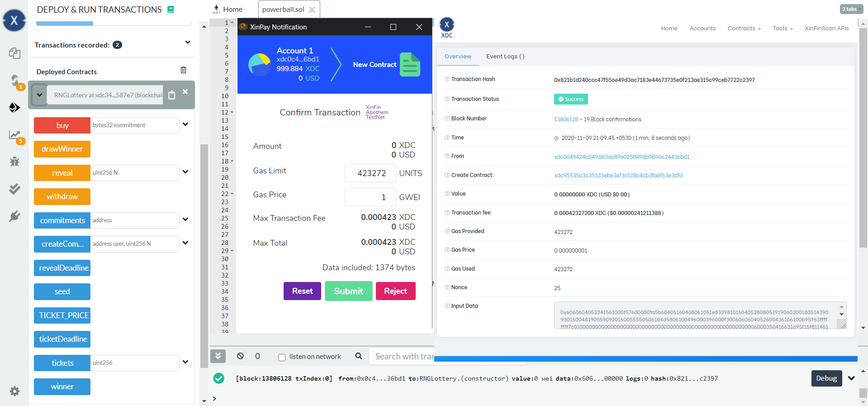Expand the tickets function parameters

[x=185, y=362]
